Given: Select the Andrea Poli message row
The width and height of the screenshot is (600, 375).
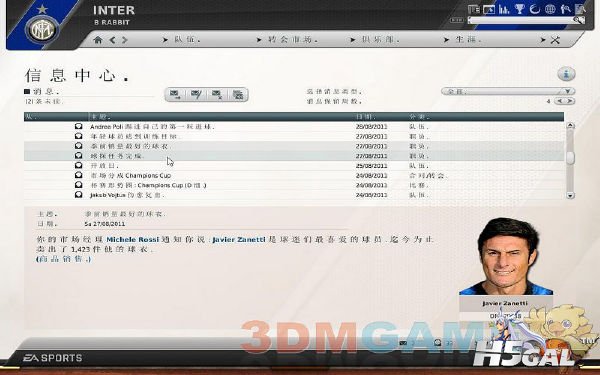Looking at the screenshot, I should point(293,127).
